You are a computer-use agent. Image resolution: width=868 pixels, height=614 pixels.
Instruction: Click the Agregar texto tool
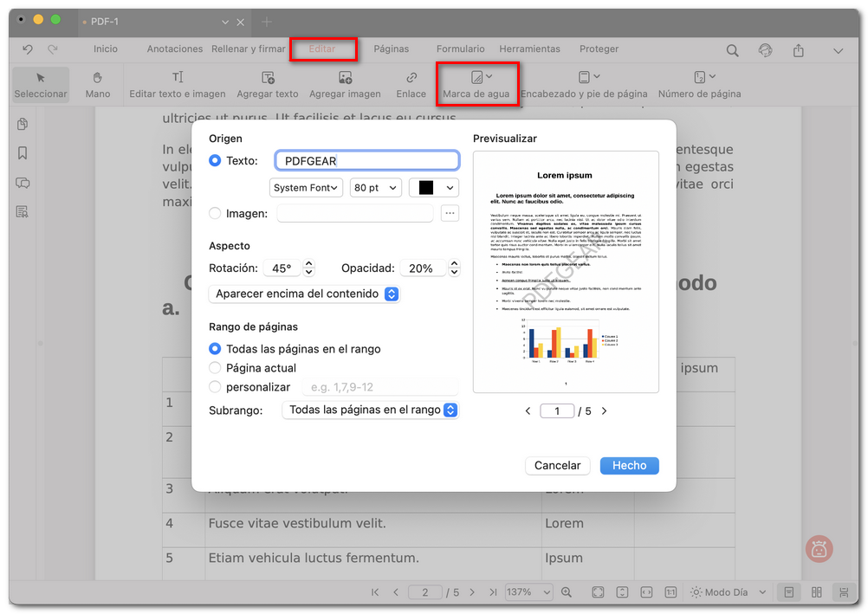(268, 85)
